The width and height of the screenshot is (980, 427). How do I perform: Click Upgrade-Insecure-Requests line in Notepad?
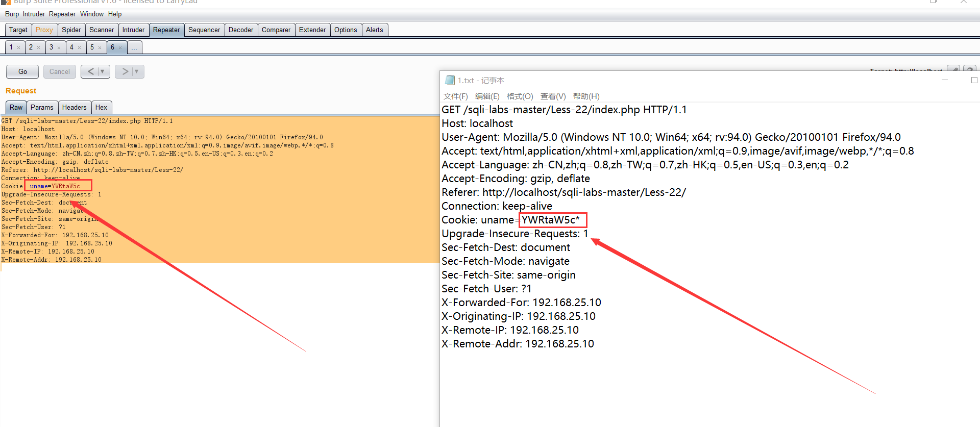(x=515, y=234)
